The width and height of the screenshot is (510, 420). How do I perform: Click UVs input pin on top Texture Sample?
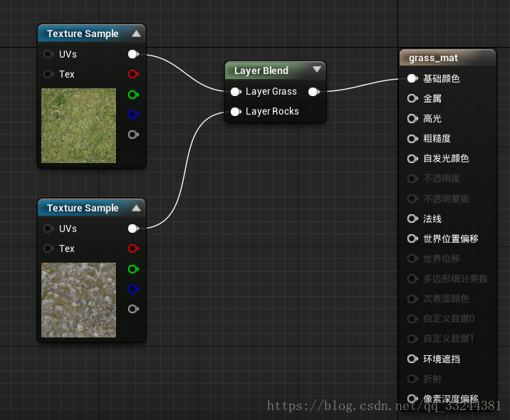48,54
